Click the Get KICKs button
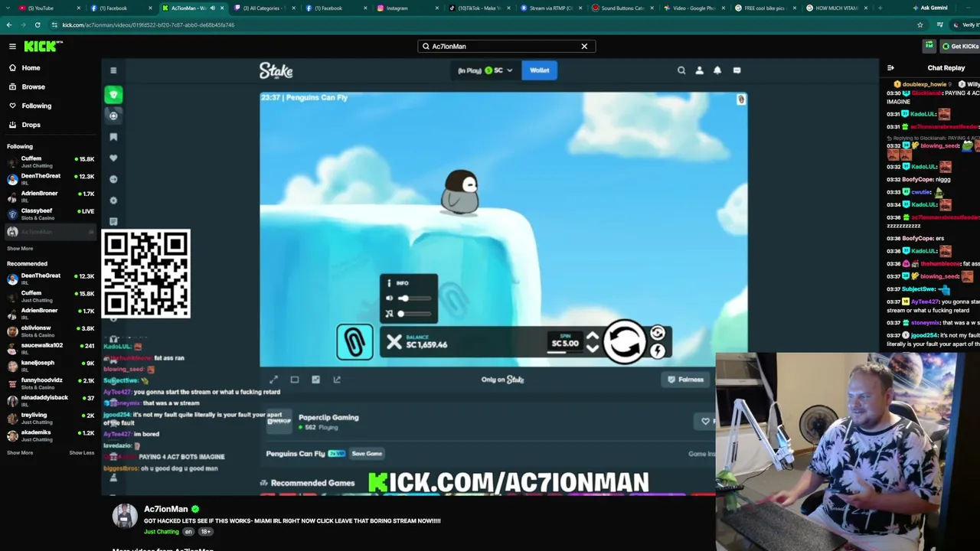The image size is (980, 551). pos(960,47)
